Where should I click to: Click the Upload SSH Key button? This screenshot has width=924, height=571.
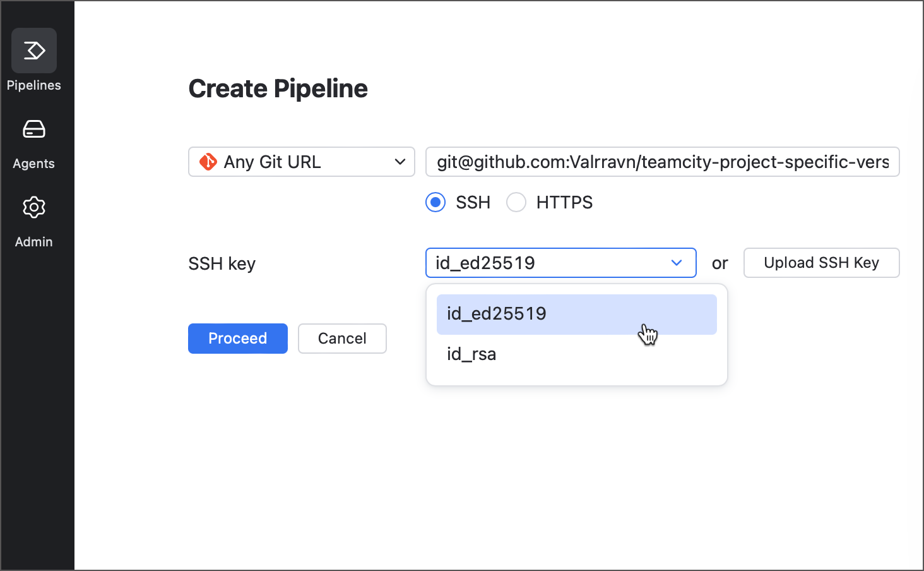[x=821, y=263]
